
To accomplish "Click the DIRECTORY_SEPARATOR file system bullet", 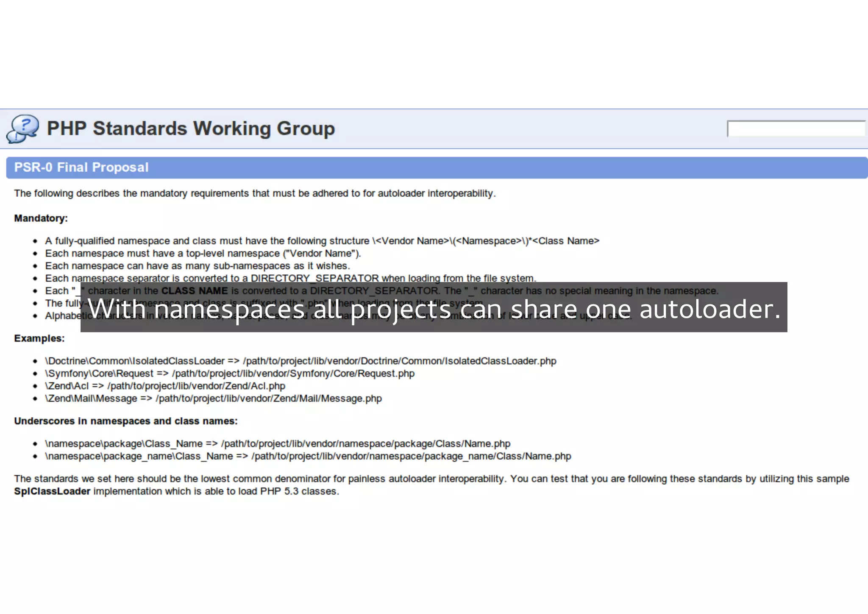I will pos(291,278).
